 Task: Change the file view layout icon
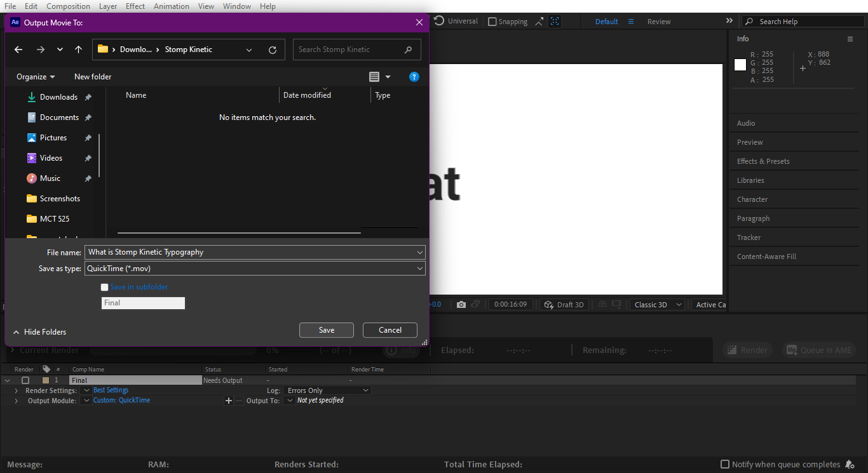coord(374,77)
